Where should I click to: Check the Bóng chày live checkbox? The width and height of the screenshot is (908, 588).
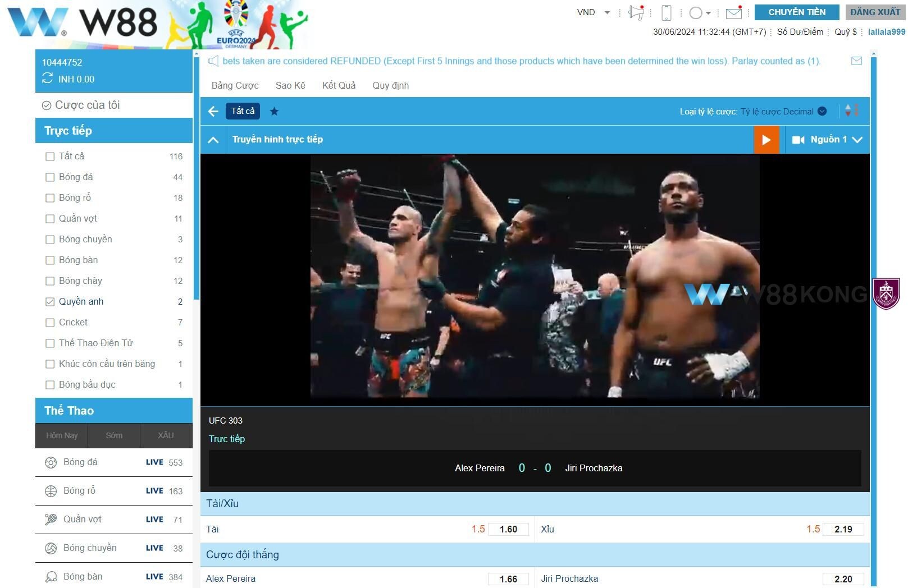pyautogui.click(x=50, y=281)
